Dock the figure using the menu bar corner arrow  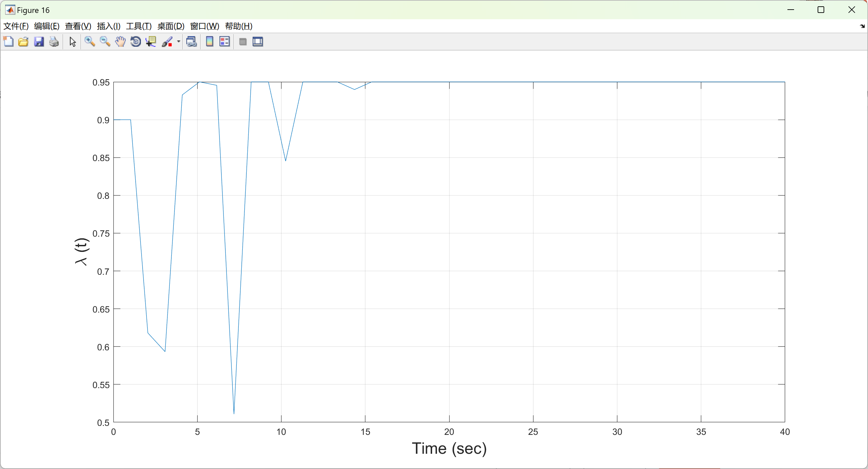[862, 26]
